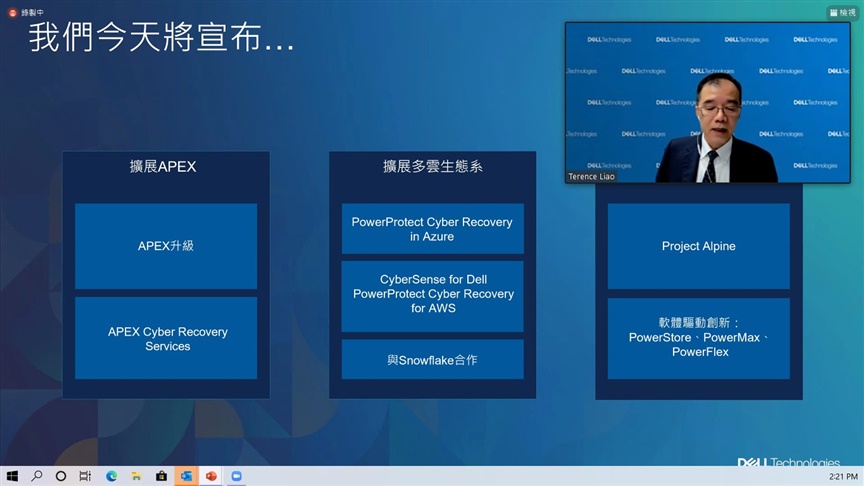Image resolution: width=864 pixels, height=486 pixels.
Task: Click the red recording indicator icon
Action: coord(13,13)
